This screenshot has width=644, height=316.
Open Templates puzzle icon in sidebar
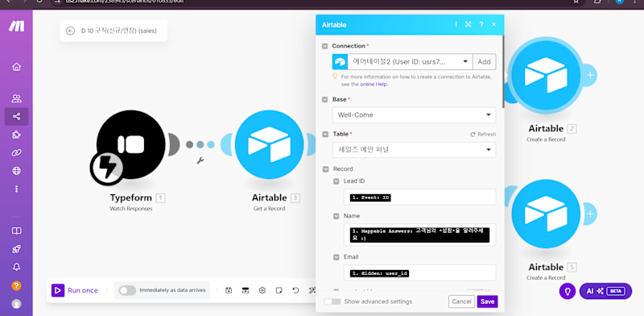(x=16, y=135)
